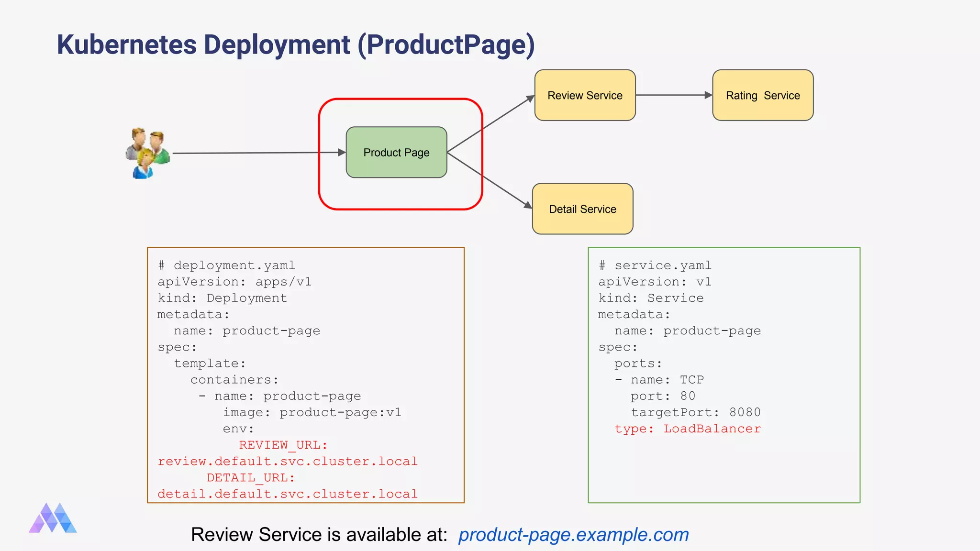The height and width of the screenshot is (551, 980).
Task: Click the arrow between Review and Rating
Action: (674, 95)
